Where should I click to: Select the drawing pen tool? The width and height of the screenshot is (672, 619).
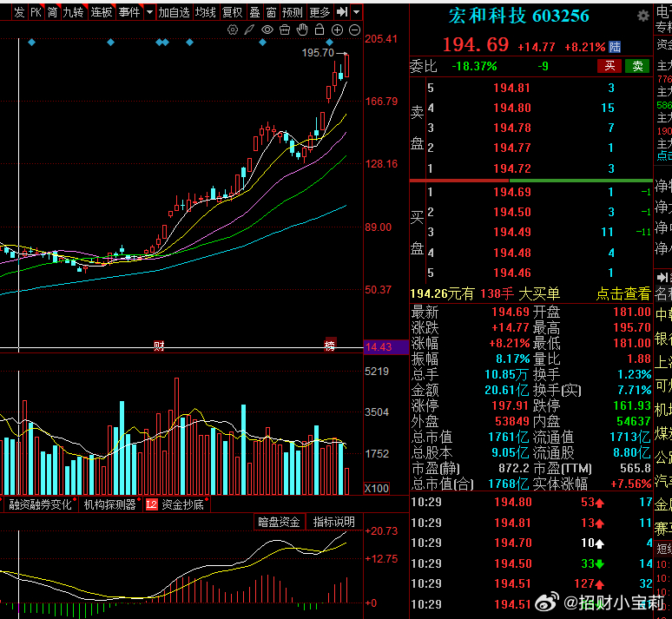(x=249, y=30)
